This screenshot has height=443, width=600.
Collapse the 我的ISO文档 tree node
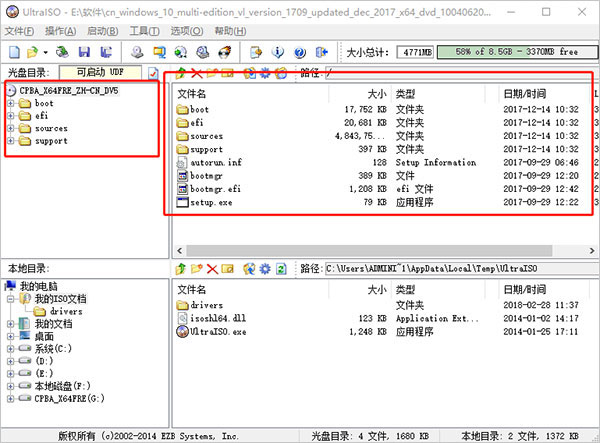[11, 299]
